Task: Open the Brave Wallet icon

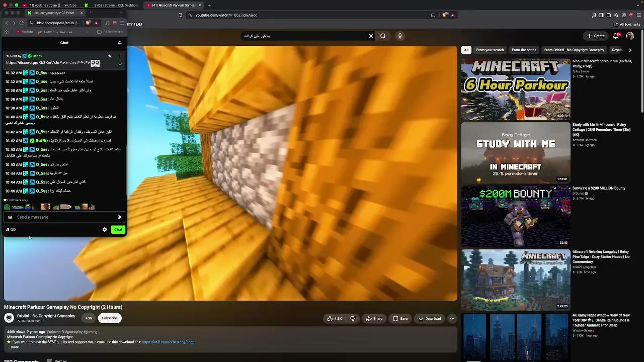Action: (x=609, y=15)
